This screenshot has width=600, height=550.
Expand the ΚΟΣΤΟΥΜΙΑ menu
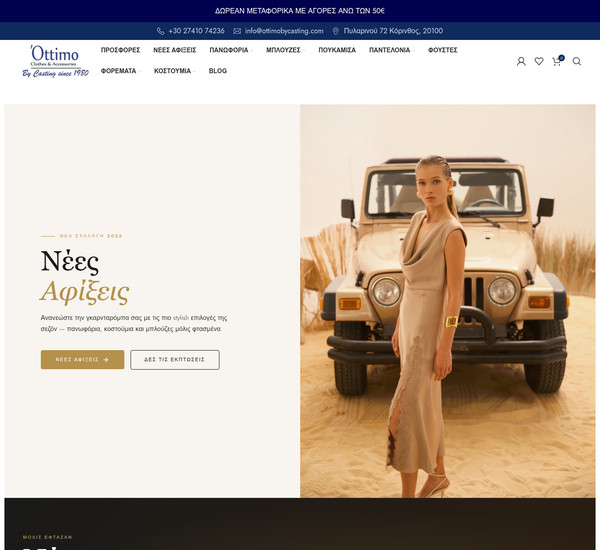175,71
